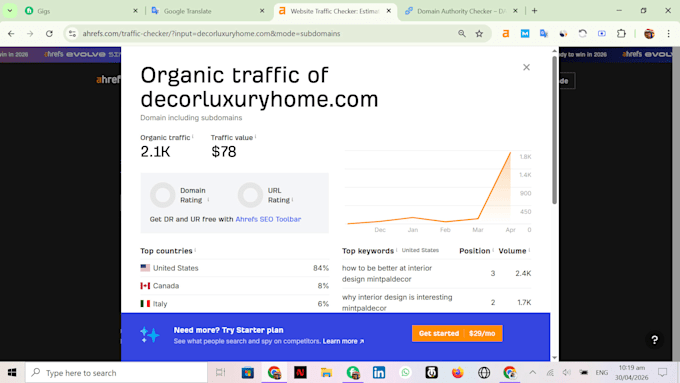Click the popup vertical scrollbar thumb
680x383 pixels.
[554, 130]
